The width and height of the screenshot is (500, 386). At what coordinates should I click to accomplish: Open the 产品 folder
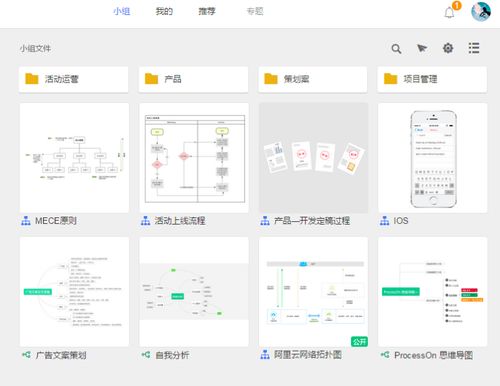pyautogui.click(x=193, y=79)
